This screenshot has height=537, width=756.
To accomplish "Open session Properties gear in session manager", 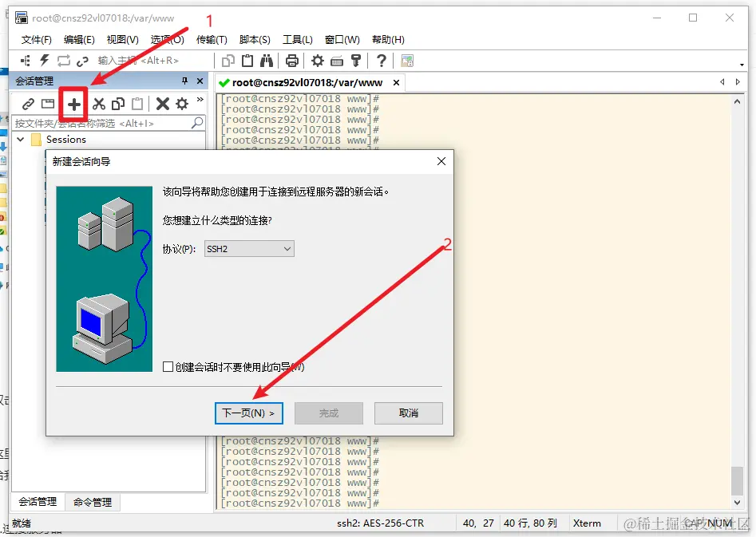I will pyautogui.click(x=182, y=104).
